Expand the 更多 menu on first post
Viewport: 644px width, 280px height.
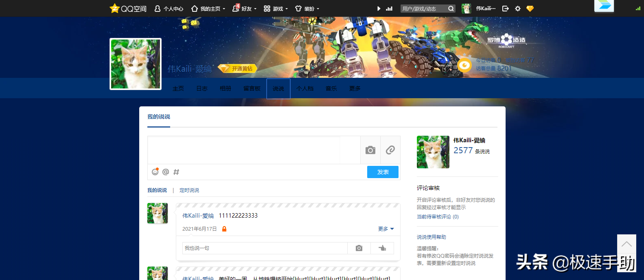[x=386, y=229]
